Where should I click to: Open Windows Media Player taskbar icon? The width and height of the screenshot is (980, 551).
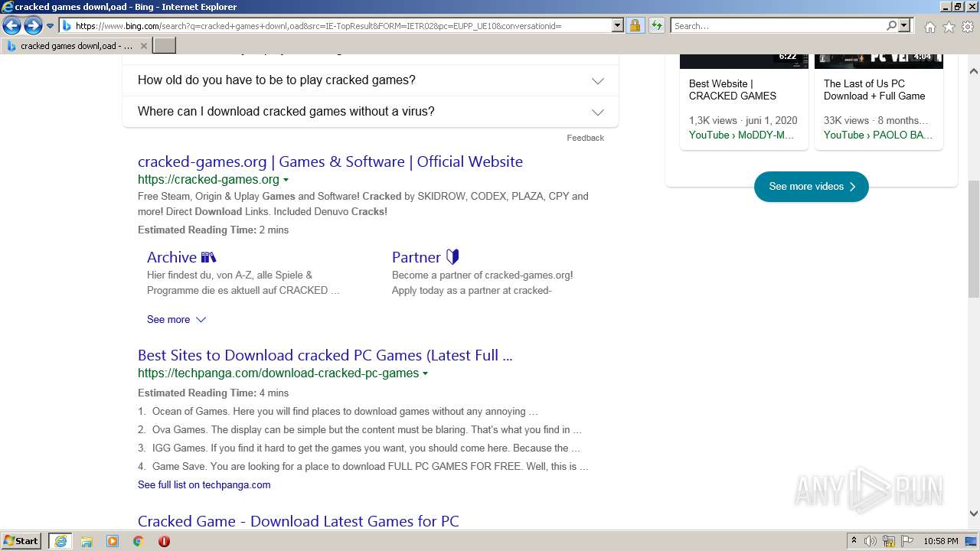pyautogui.click(x=113, y=541)
